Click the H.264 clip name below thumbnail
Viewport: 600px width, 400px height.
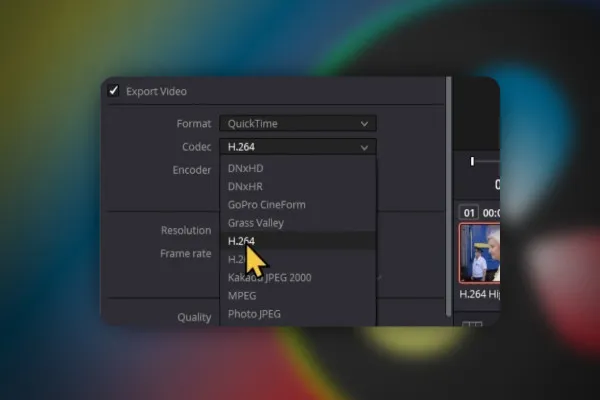click(x=479, y=294)
